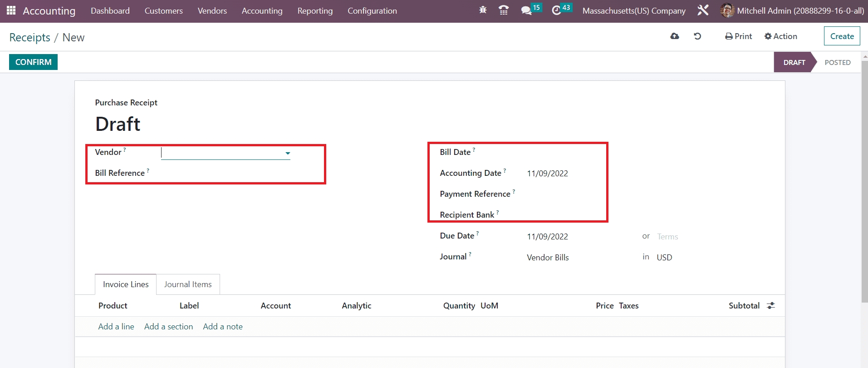
Task: Select the POSTED status stage
Action: pyautogui.click(x=837, y=63)
